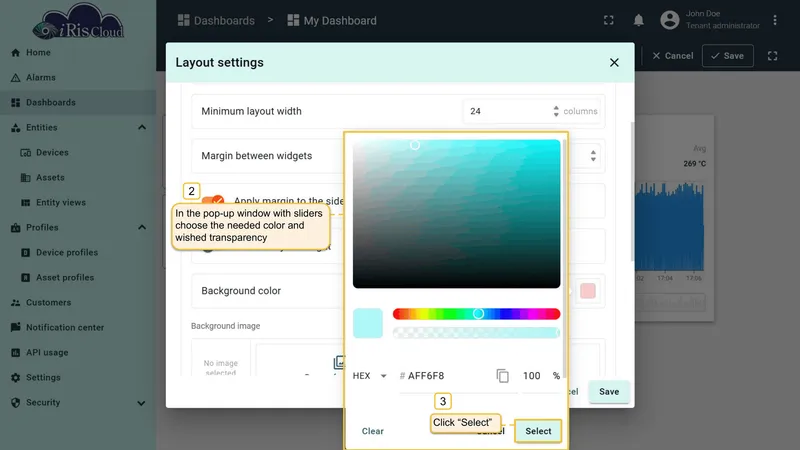Copy the color value icon
Screen dimensions: 800x450
503,376
